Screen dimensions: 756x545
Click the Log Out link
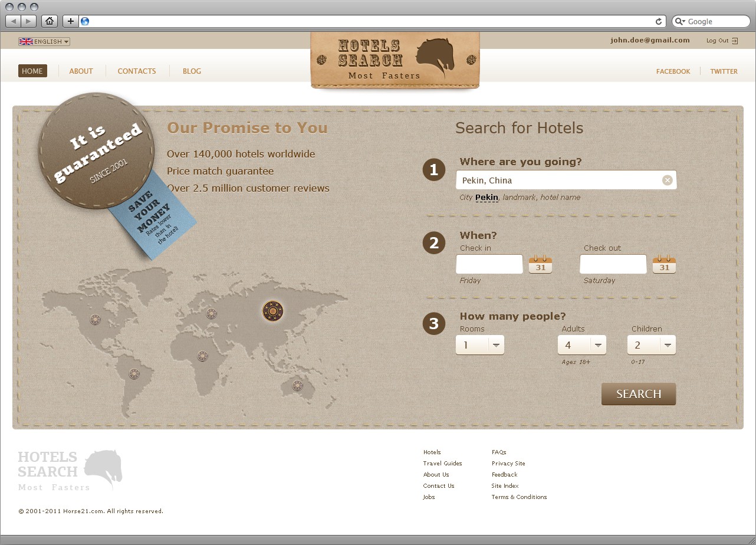[x=722, y=41]
